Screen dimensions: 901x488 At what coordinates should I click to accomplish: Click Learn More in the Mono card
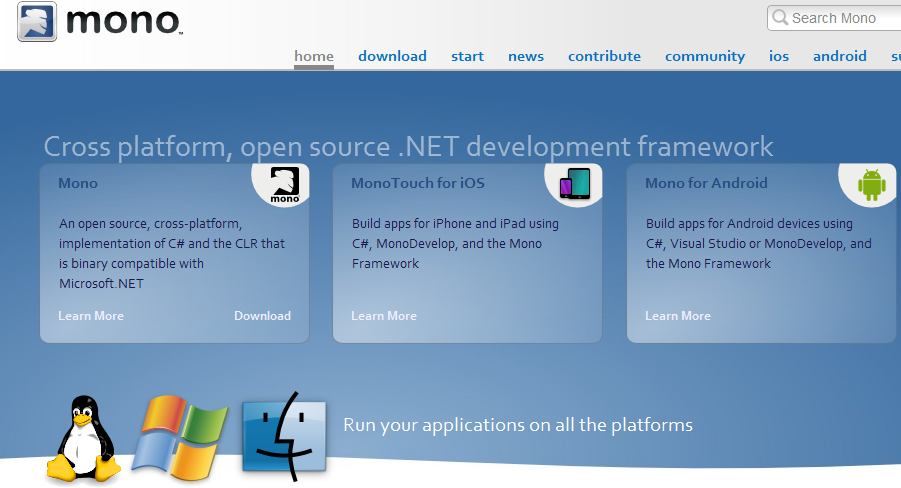click(91, 316)
